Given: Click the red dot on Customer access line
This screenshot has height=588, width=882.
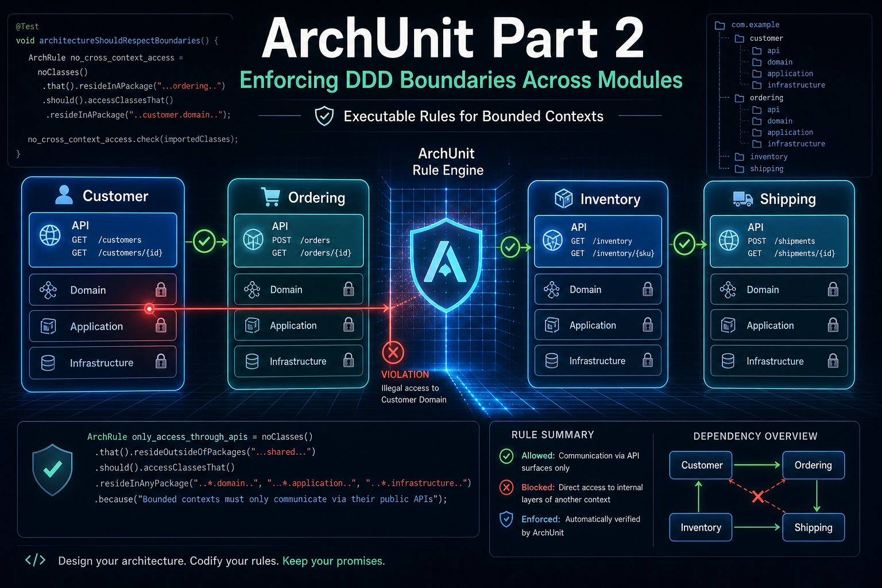Looking at the screenshot, I should point(149,309).
